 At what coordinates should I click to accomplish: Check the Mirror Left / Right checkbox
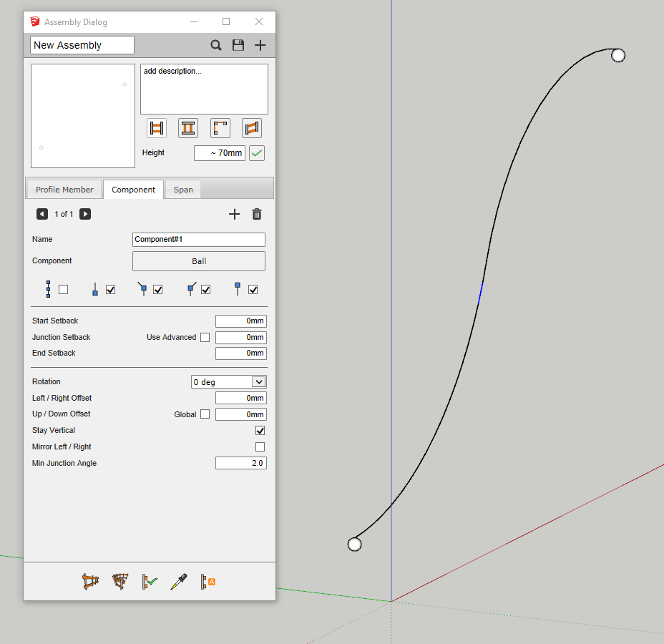[x=260, y=447]
